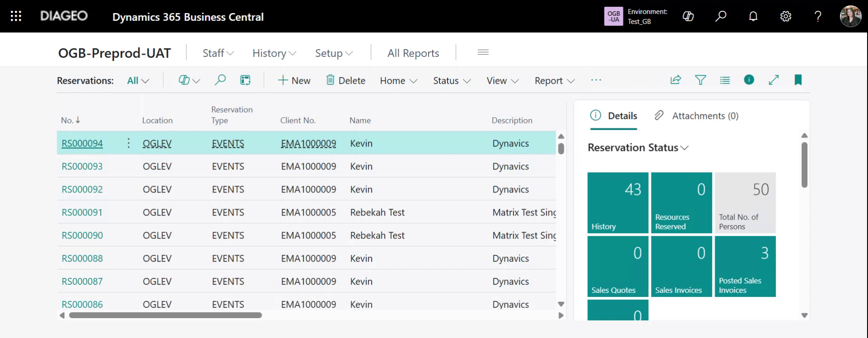Click the Rebekah Test name in row RS000091
The image size is (868, 338).
pyautogui.click(x=377, y=212)
